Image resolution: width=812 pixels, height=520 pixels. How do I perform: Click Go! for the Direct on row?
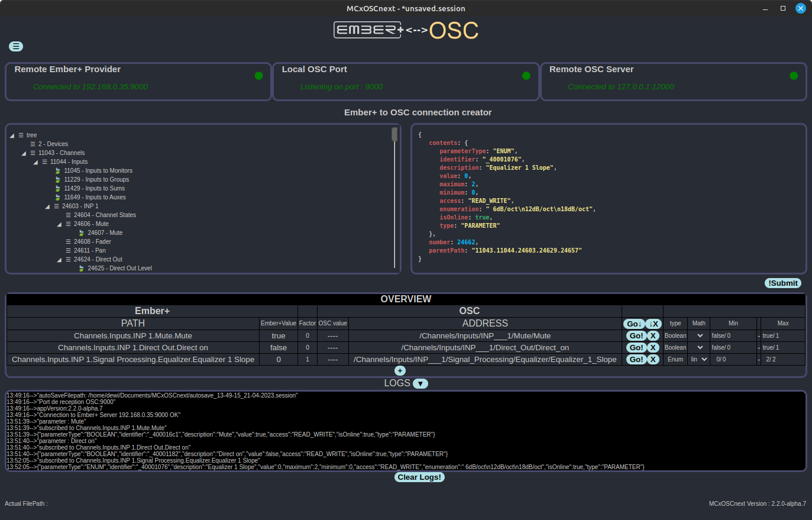pos(636,347)
